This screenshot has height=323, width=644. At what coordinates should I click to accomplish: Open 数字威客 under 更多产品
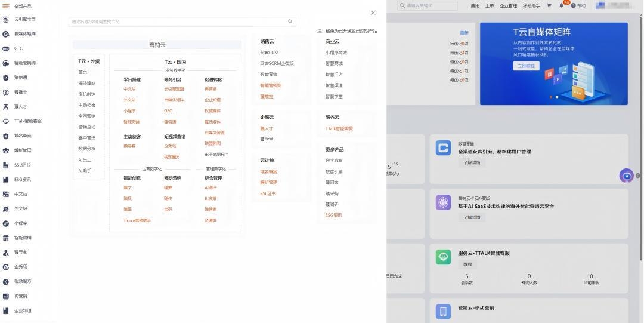click(x=334, y=161)
